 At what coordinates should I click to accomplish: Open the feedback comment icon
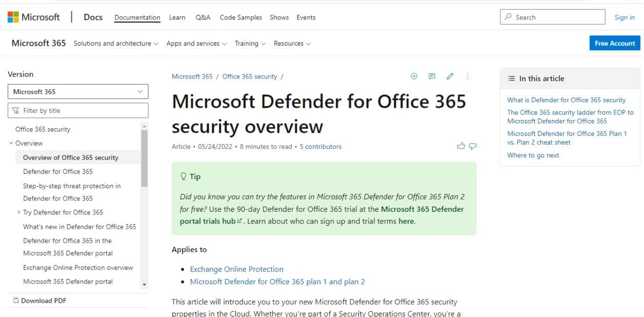pos(432,76)
